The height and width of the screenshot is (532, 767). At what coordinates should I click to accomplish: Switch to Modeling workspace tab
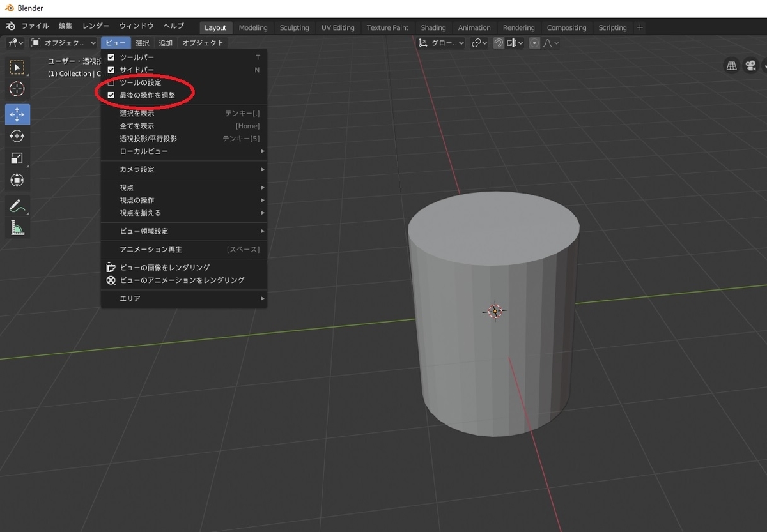[x=253, y=27]
